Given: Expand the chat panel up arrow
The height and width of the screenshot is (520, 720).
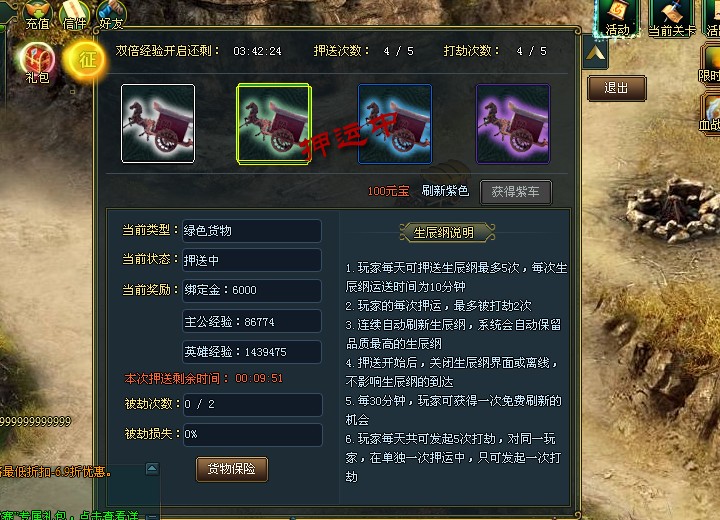Looking at the screenshot, I should [152, 469].
